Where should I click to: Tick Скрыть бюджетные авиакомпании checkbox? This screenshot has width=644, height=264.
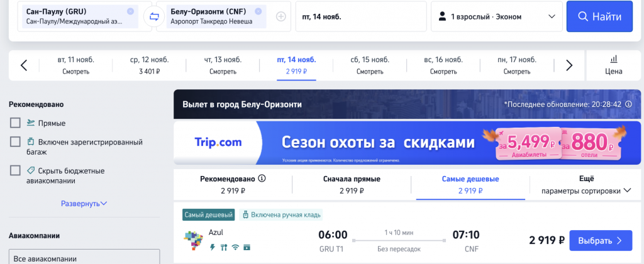coord(15,170)
